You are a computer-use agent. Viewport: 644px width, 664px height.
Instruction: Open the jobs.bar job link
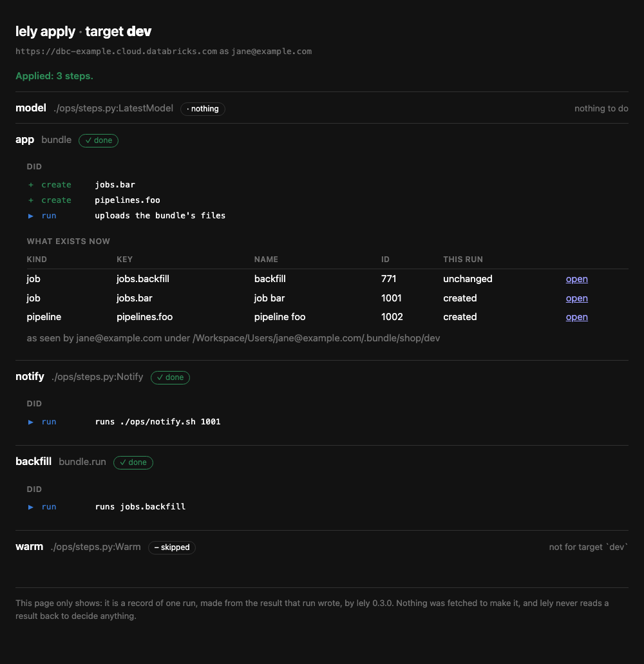click(576, 298)
